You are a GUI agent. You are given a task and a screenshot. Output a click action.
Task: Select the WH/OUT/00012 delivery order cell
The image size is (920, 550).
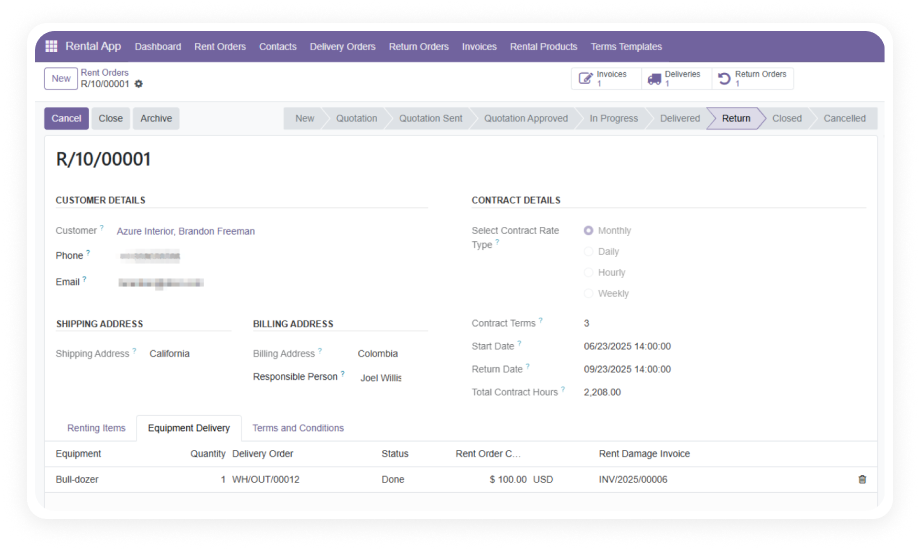tap(266, 480)
